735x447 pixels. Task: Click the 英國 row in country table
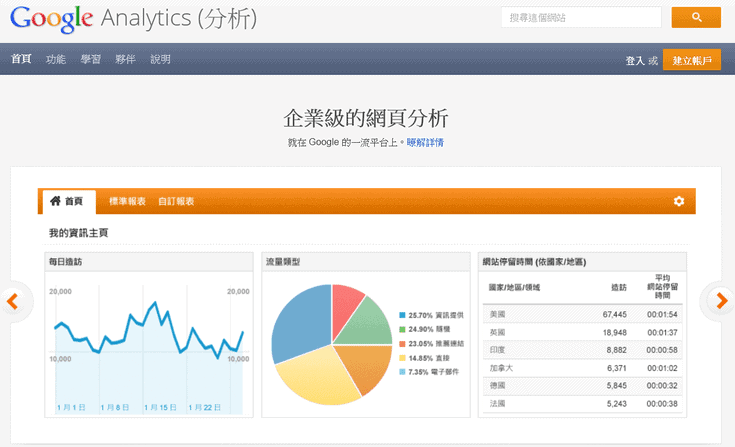pos(582,332)
